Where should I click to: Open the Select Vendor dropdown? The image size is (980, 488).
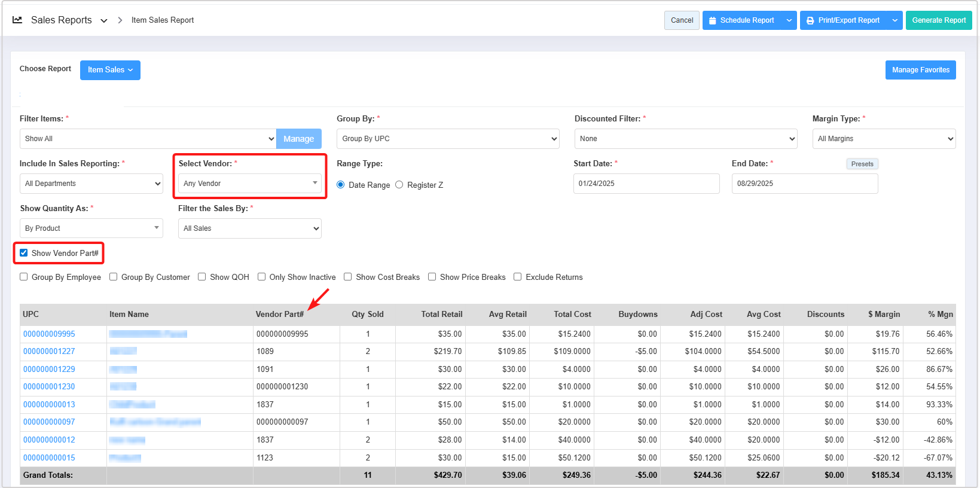(249, 184)
